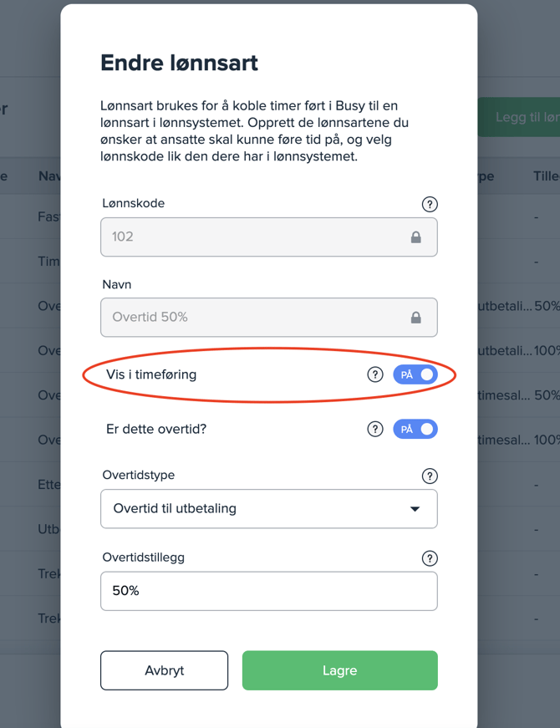This screenshot has height=728, width=560.
Task: Disable the Vis i timeføring toggle
Action: [415, 374]
